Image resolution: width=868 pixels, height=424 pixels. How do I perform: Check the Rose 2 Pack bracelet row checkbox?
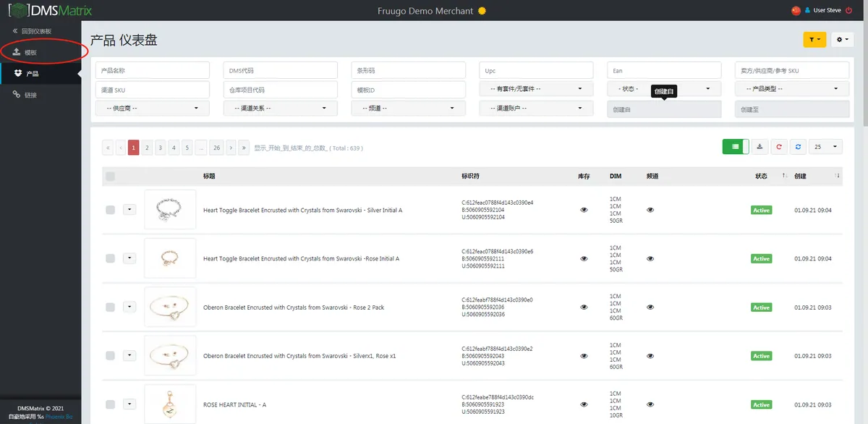coord(110,308)
